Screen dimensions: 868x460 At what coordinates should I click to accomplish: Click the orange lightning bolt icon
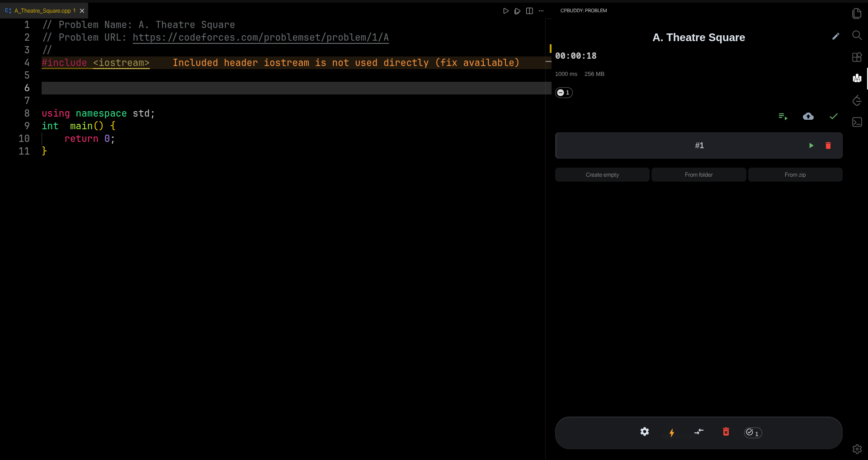(x=672, y=433)
